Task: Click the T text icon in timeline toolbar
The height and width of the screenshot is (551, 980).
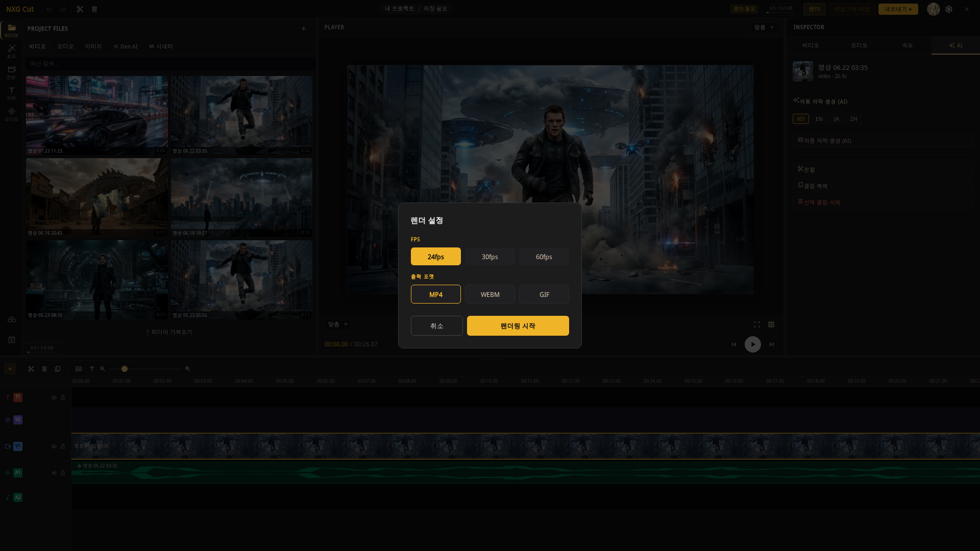Action: click(x=92, y=369)
